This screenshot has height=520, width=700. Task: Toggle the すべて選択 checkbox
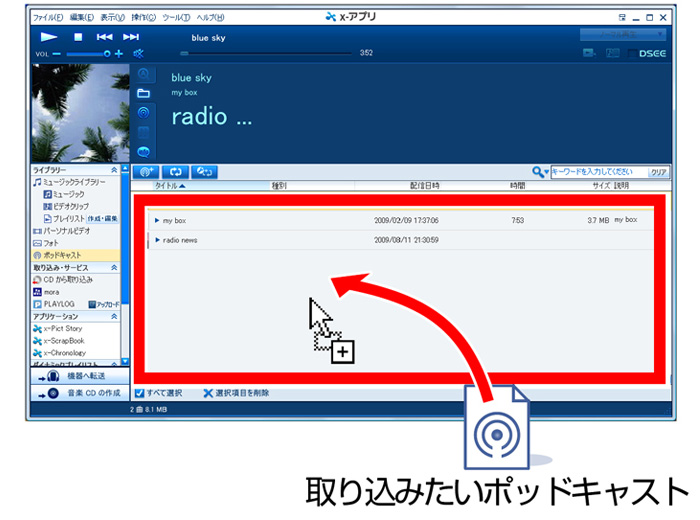click(140, 393)
